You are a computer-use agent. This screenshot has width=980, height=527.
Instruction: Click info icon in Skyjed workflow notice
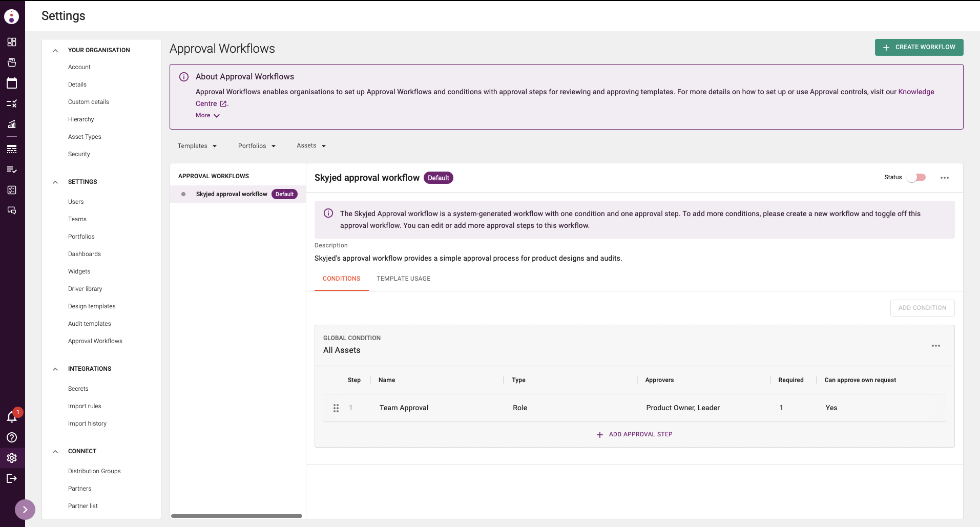(x=328, y=214)
